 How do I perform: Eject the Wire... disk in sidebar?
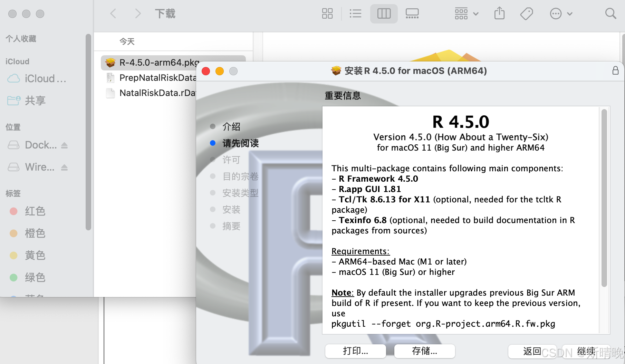[64, 167]
